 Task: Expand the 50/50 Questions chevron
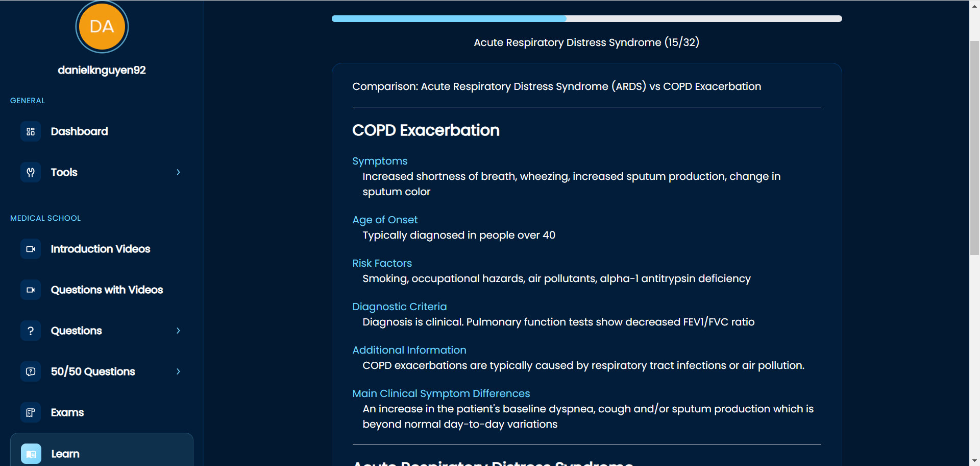(x=178, y=371)
